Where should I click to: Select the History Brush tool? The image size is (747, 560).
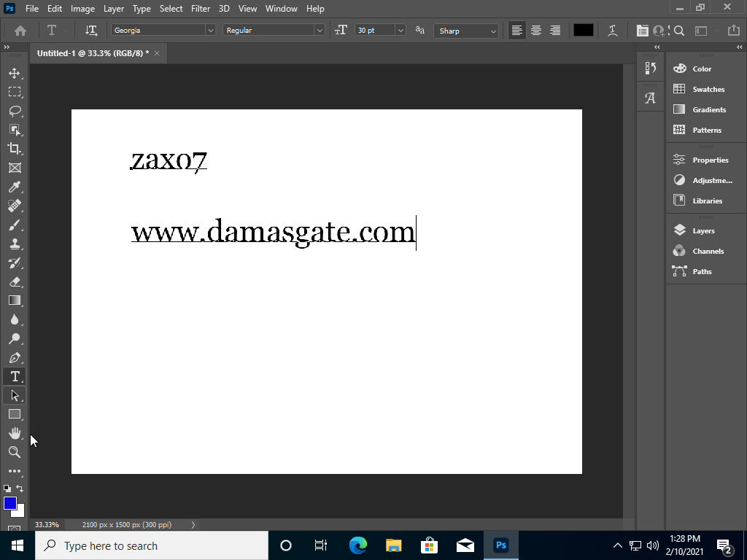click(x=15, y=262)
